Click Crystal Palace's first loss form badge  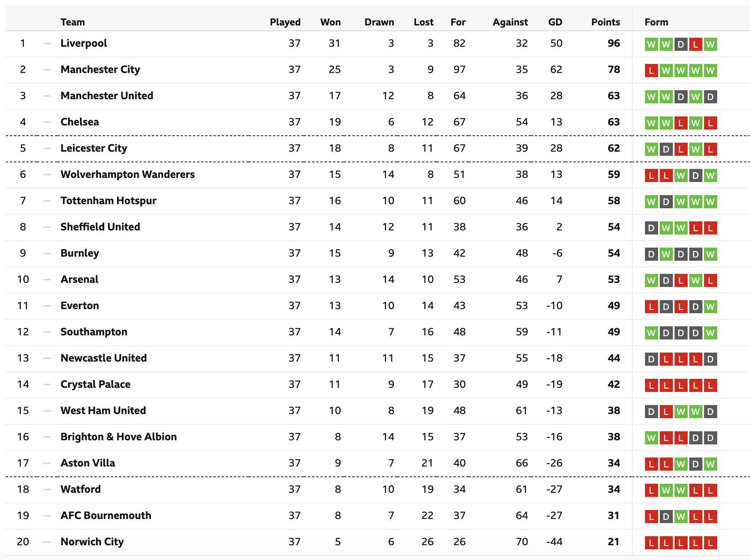(651, 385)
